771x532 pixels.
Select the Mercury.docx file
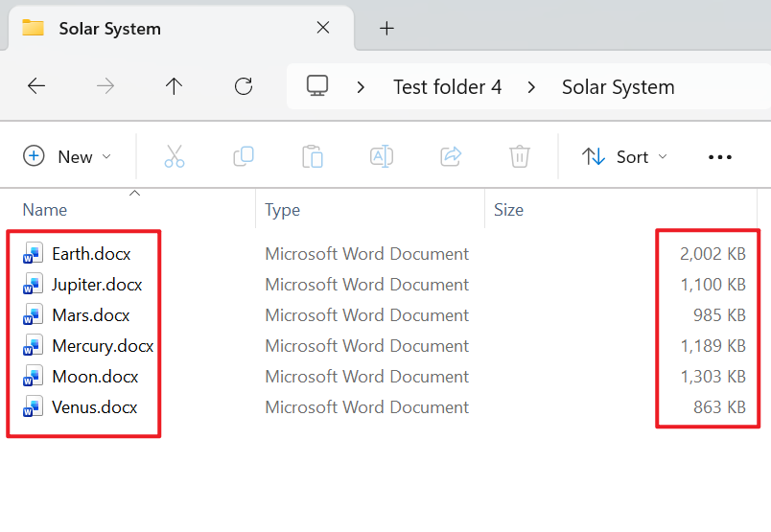coord(102,346)
